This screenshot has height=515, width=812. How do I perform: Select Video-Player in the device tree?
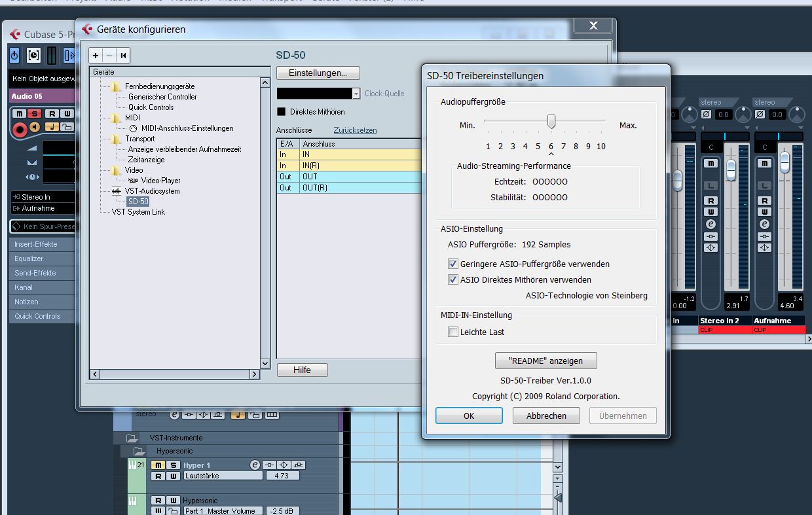click(x=160, y=181)
